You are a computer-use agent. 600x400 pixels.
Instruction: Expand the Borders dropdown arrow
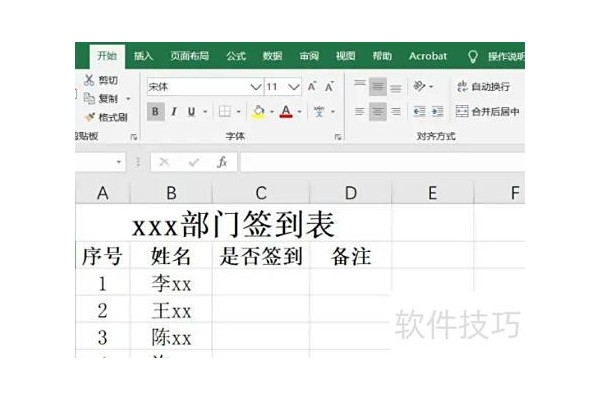click(x=238, y=112)
